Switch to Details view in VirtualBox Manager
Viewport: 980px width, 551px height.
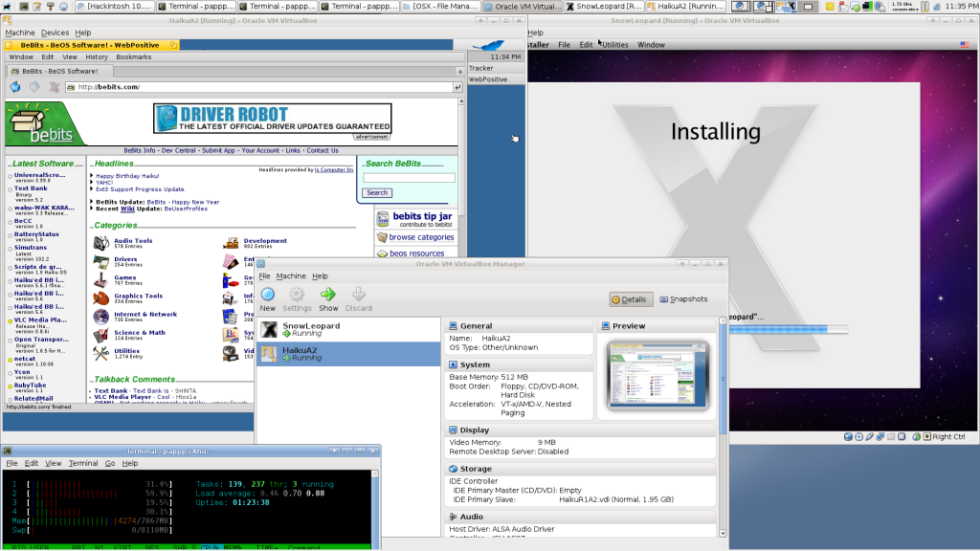(632, 299)
